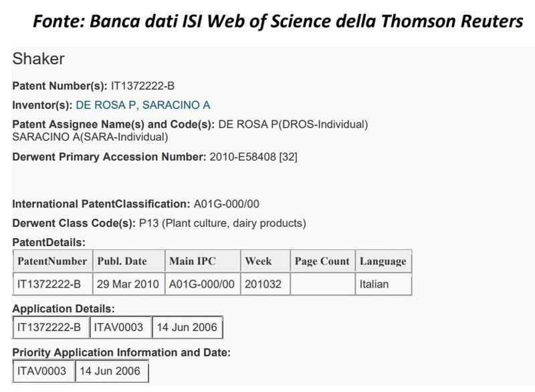Click the Week column header
This screenshot has width=535, height=392.
point(258,261)
